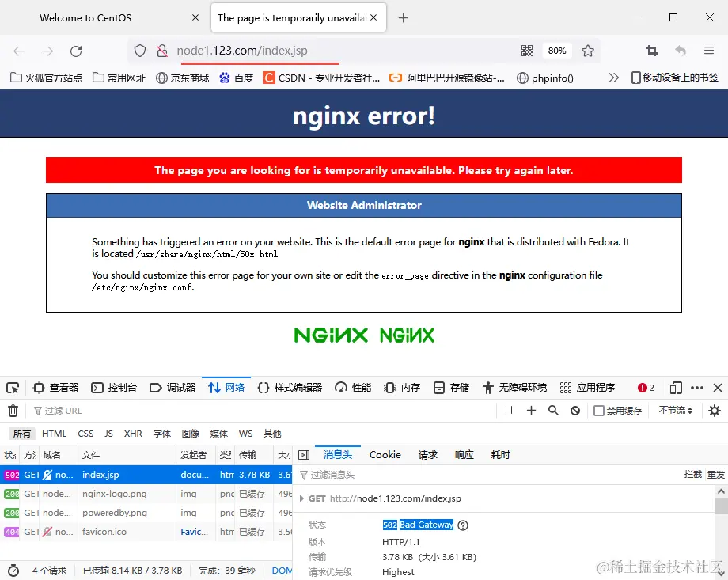Select the favicon.ico request row

pos(146,532)
